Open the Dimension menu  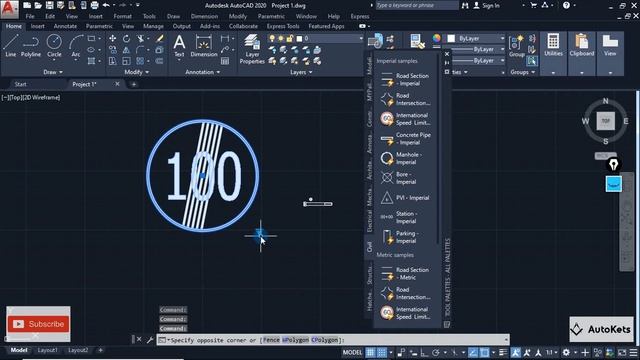204,16
